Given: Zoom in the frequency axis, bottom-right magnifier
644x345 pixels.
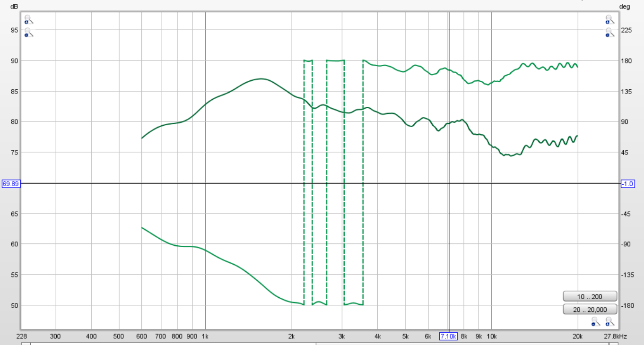Looking at the screenshot, I should (x=610, y=322).
